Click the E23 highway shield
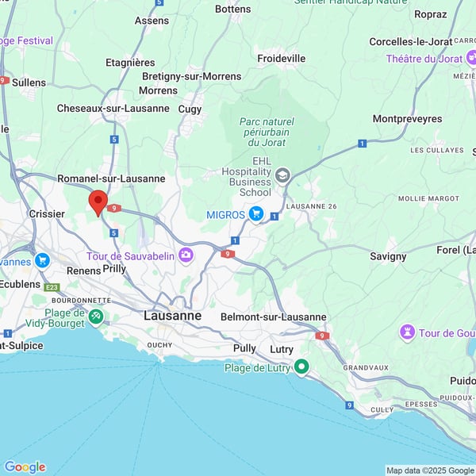 point(52,286)
